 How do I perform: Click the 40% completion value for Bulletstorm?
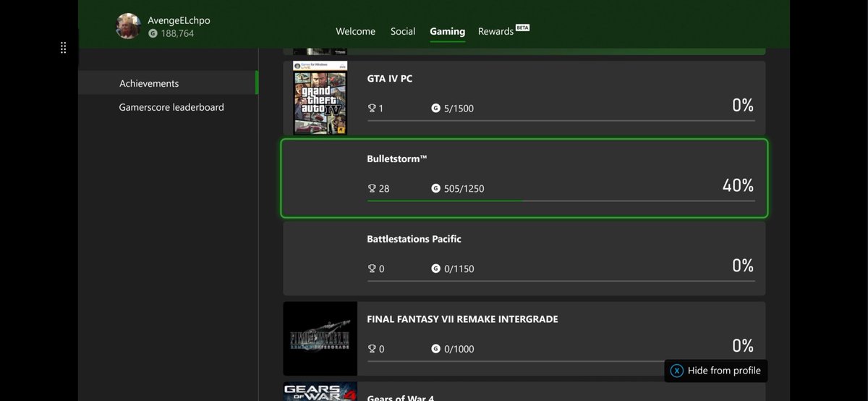coord(738,185)
